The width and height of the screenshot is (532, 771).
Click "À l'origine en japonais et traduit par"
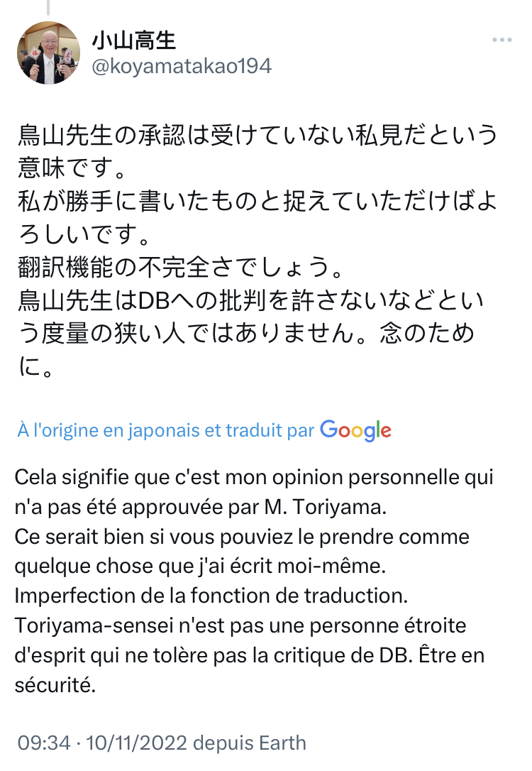tap(166, 431)
